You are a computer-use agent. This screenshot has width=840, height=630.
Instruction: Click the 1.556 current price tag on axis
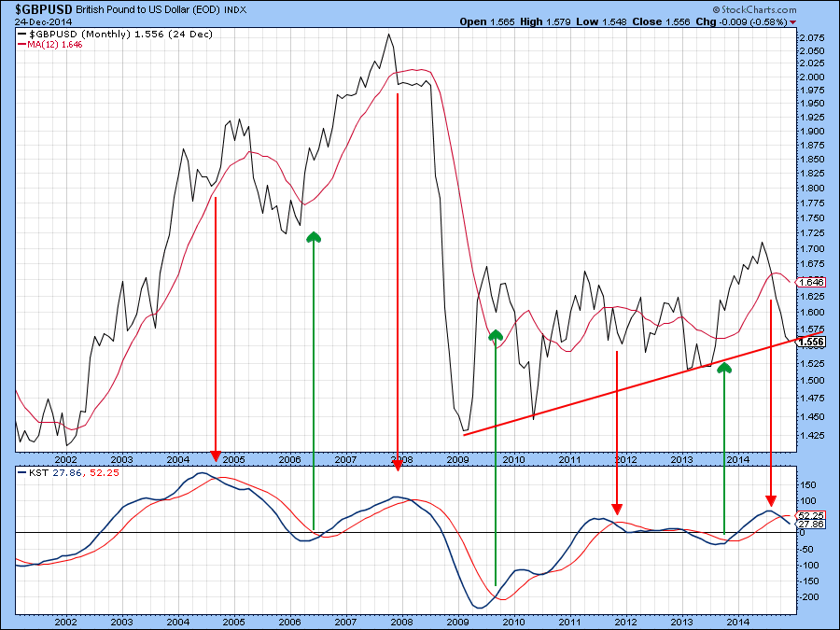(x=811, y=343)
